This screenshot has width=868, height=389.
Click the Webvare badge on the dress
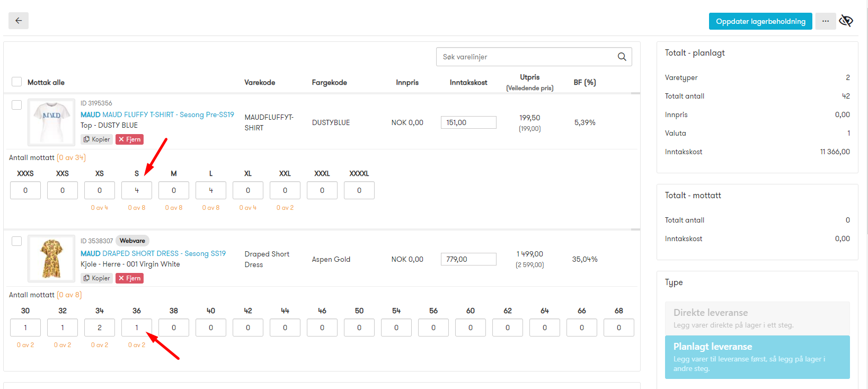click(x=132, y=241)
